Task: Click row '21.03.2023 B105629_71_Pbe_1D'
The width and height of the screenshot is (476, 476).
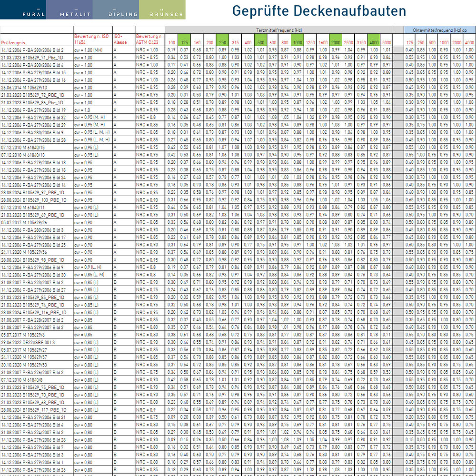Action: click(238, 58)
